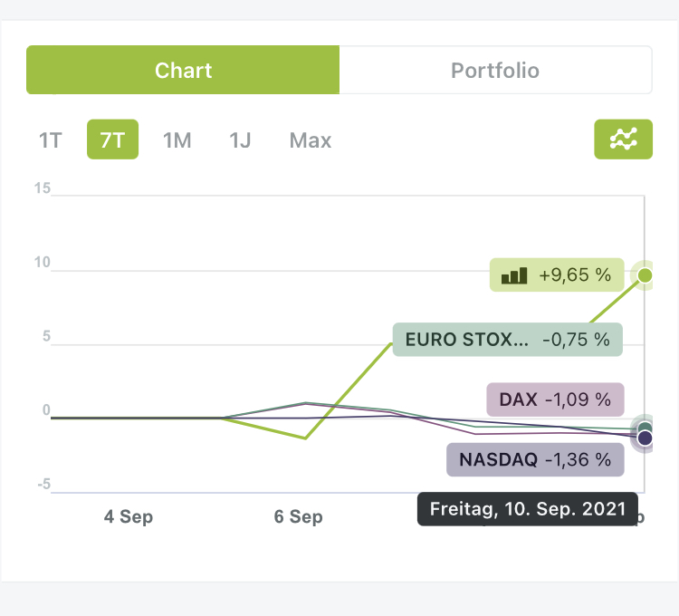Image resolution: width=679 pixels, height=616 pixels.
Task: Toggle the 7T time range
Action: [x=112, y=140]
